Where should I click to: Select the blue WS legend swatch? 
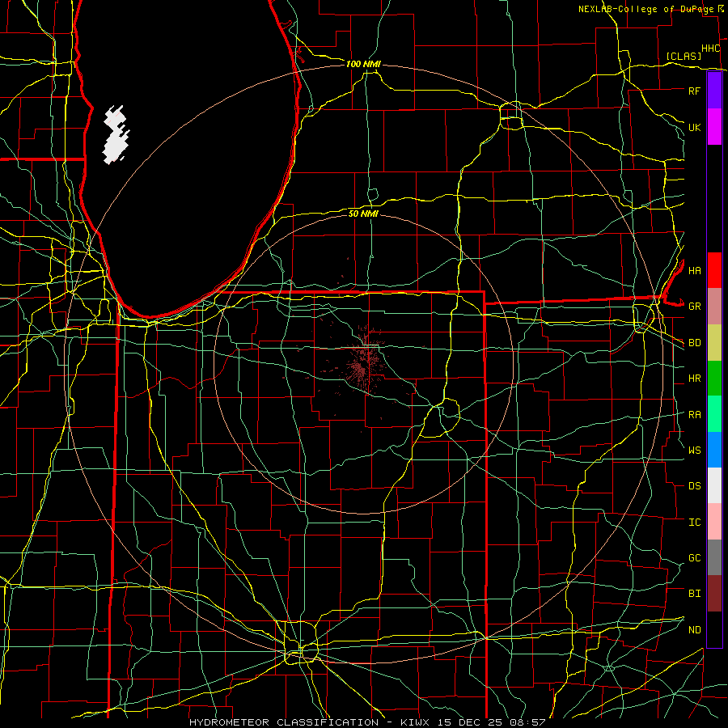(714, 450)
